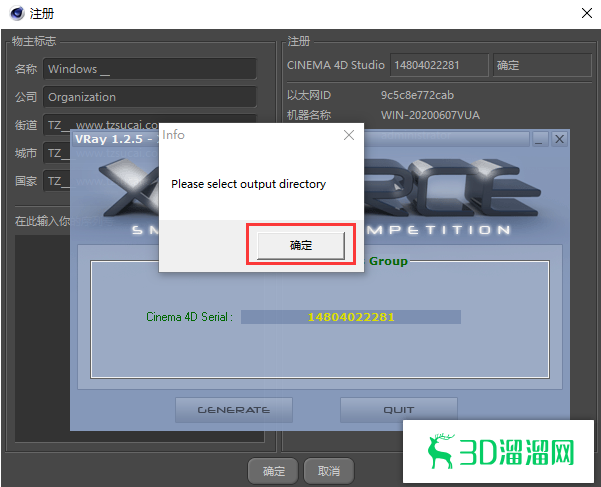
Task: Close the 注册 registration window
Action: 586,13
